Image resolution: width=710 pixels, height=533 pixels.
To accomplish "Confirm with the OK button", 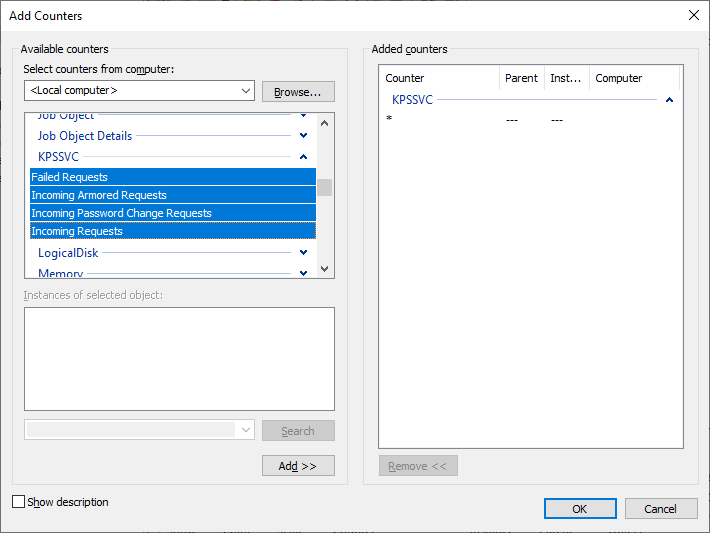I will coord(580,509).
